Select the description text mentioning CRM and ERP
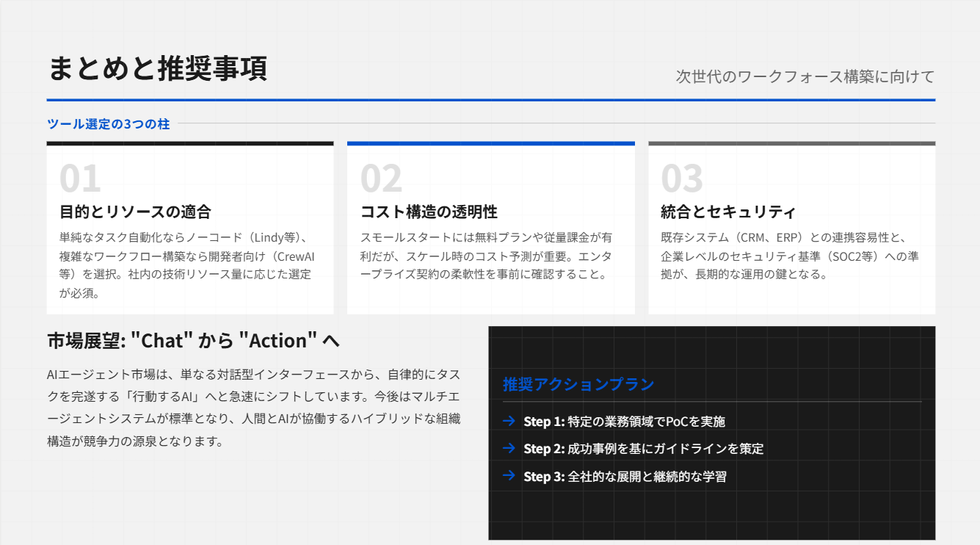 point(790,256)
